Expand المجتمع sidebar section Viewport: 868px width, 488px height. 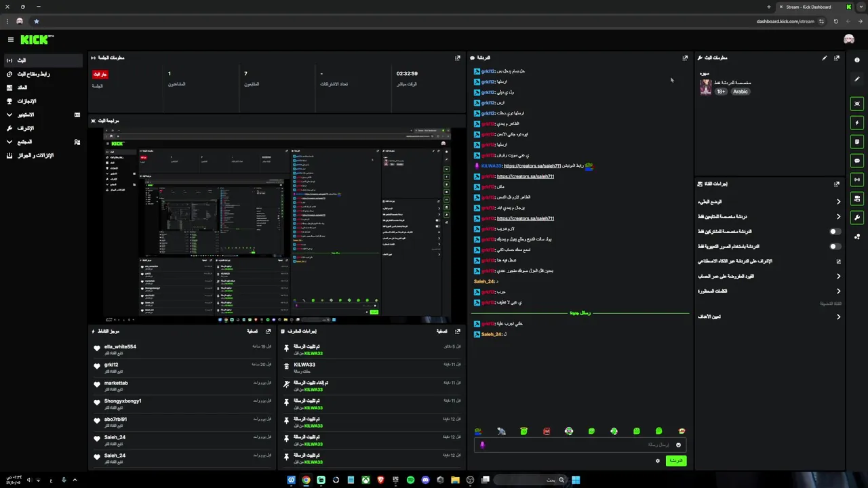[x=42, y=142]
